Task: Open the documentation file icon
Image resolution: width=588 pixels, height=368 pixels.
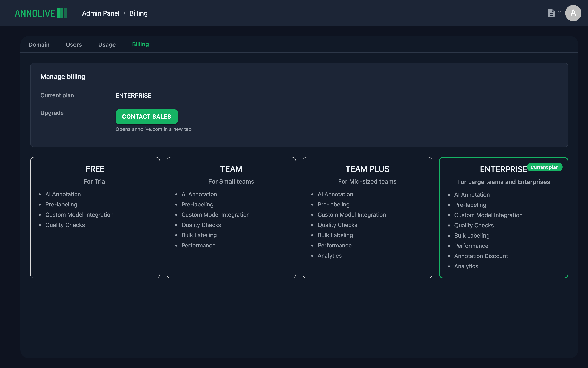Action: tap(551, 13)
